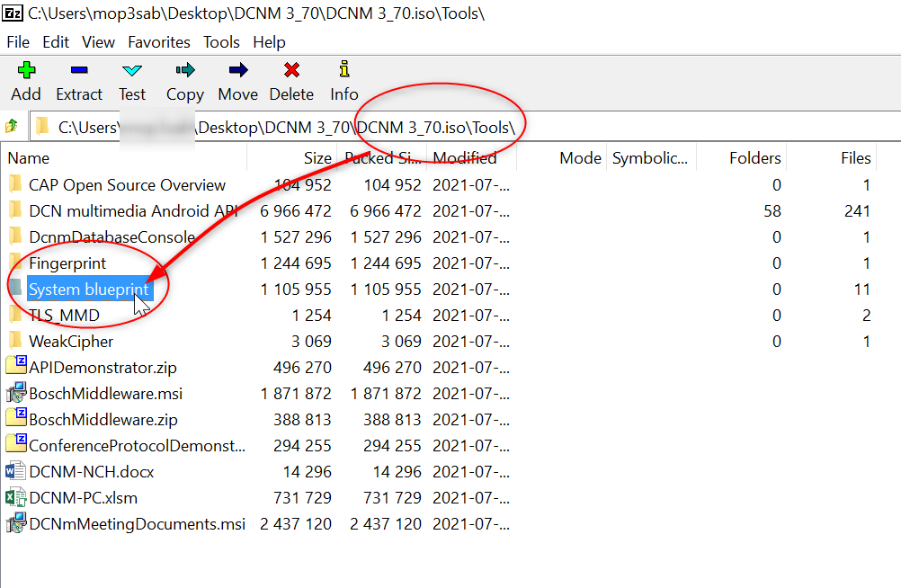901x588 pixels.
Task: Select the DCNM-PC.xlsm spreadsheet
Action: coord(83,498)
